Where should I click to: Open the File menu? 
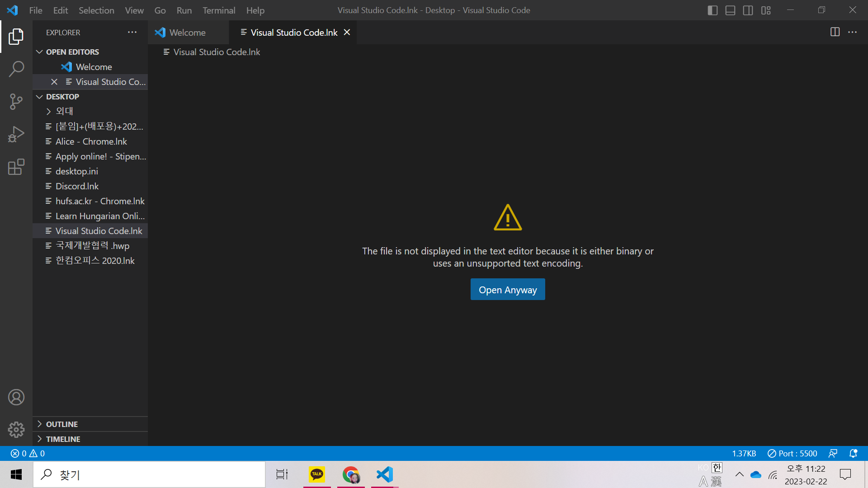pyautogui.click(x=36, y=10)
